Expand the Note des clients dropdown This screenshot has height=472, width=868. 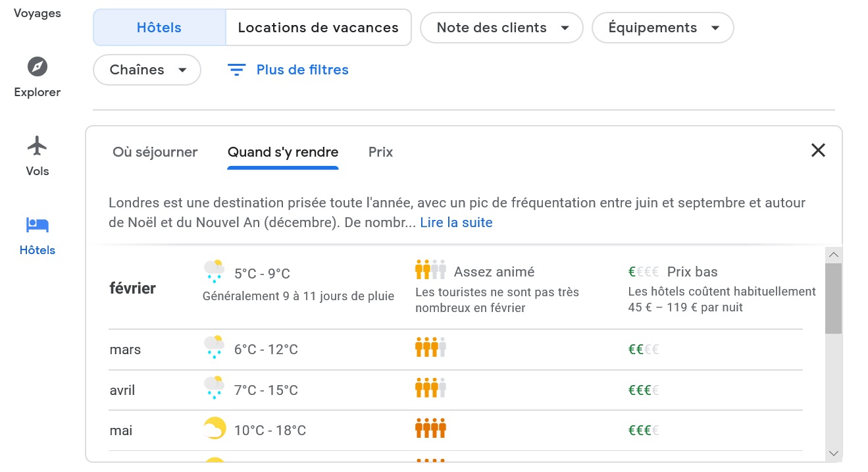501,28
